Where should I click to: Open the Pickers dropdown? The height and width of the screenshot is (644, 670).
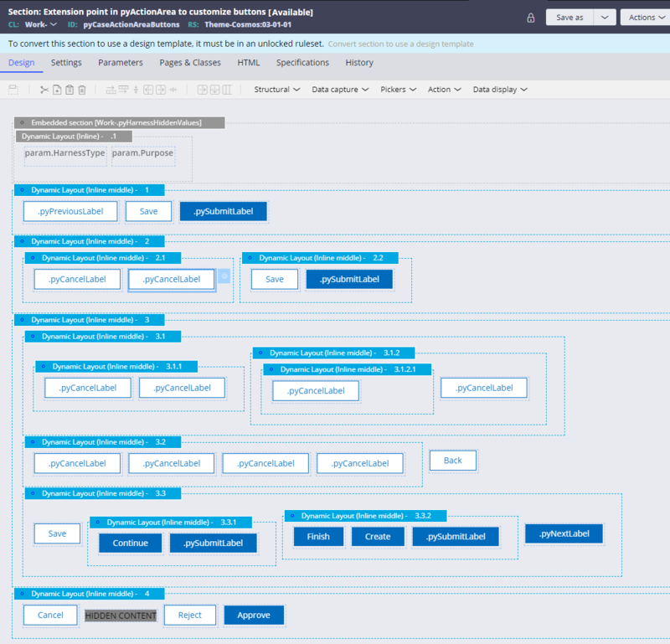tap(399, 90)
